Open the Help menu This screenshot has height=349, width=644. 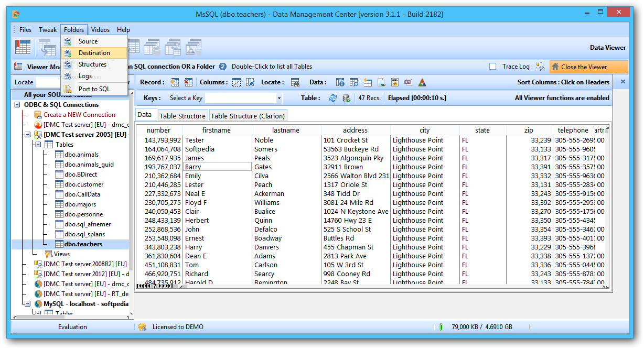pos(123,30)
